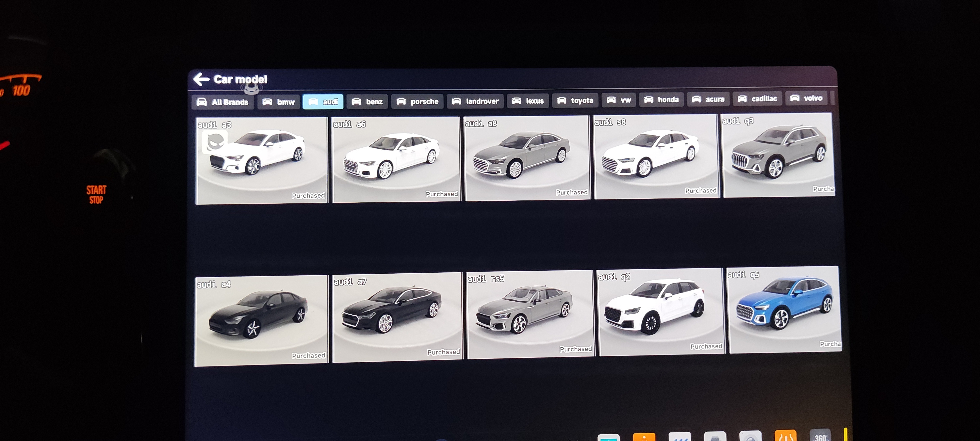
Task: Select the highlighted audi brand tab
Action: tap(323, 102)
